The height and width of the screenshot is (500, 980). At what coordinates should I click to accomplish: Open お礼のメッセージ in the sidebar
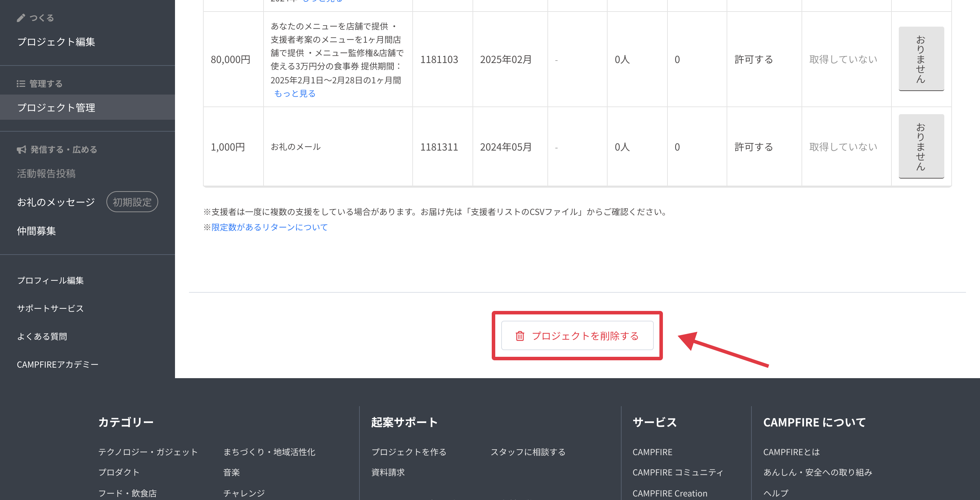click(56, 202)
